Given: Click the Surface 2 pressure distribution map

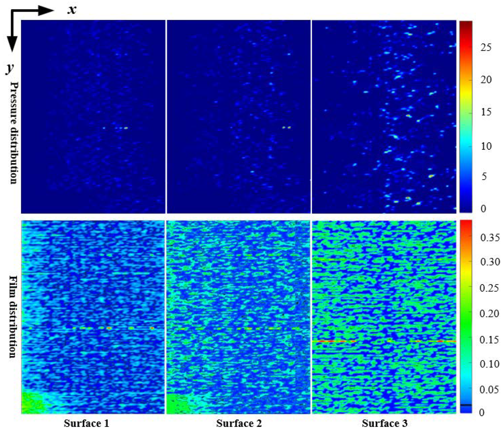Looking at the screenshot, I should (x=239, y=117).
